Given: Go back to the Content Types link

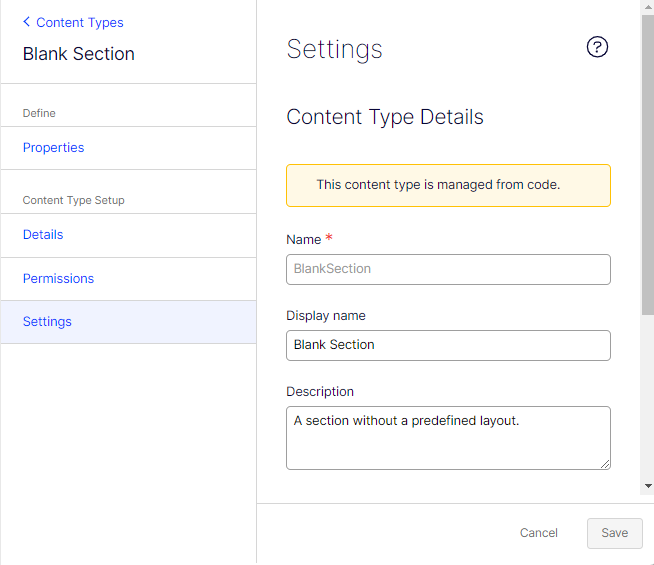Looking at the screenshot, I should 80,22.
